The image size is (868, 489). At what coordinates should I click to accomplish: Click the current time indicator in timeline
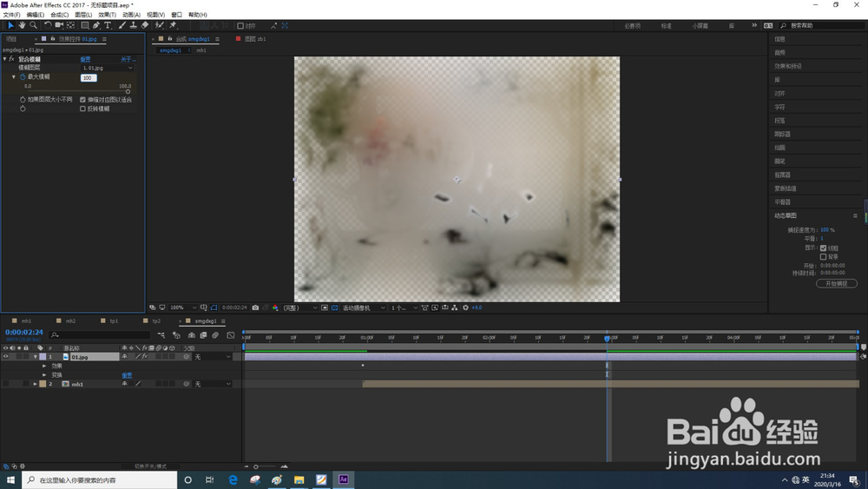click(608, 338)
